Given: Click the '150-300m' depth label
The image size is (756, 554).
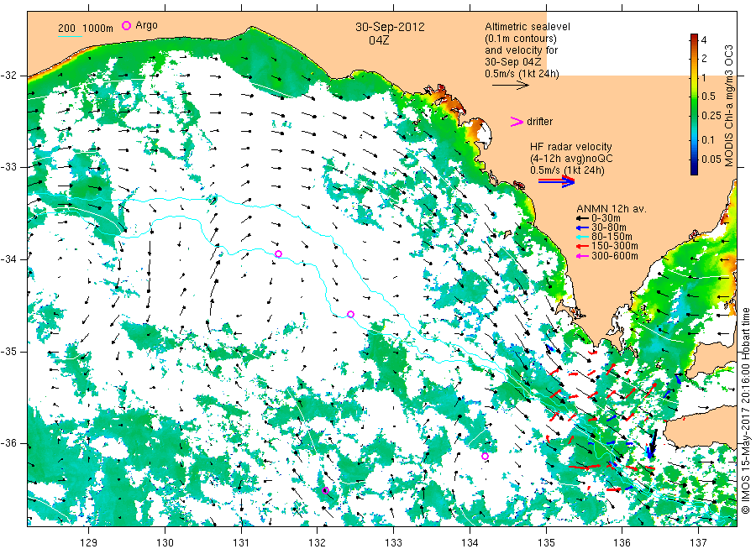Looking at the screenshot, I should pyautogui.click(x=614, y=246).
